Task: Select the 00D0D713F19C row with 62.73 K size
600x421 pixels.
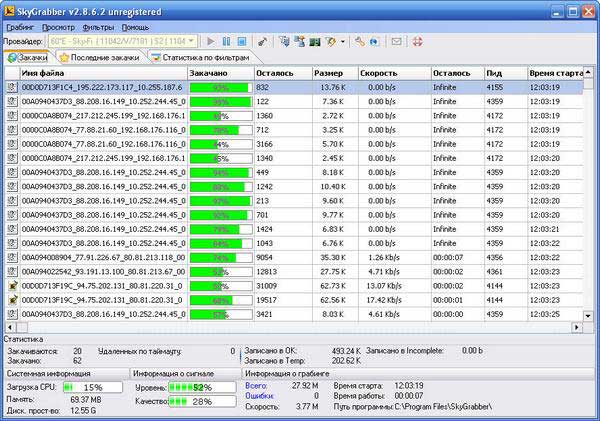Action: [x=294, y=286]
